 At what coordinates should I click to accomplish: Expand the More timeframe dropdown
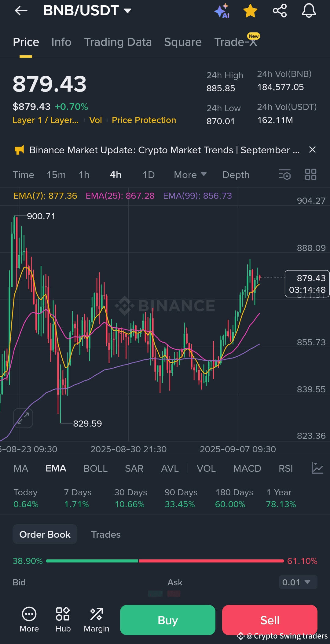[x=190, y=175]
